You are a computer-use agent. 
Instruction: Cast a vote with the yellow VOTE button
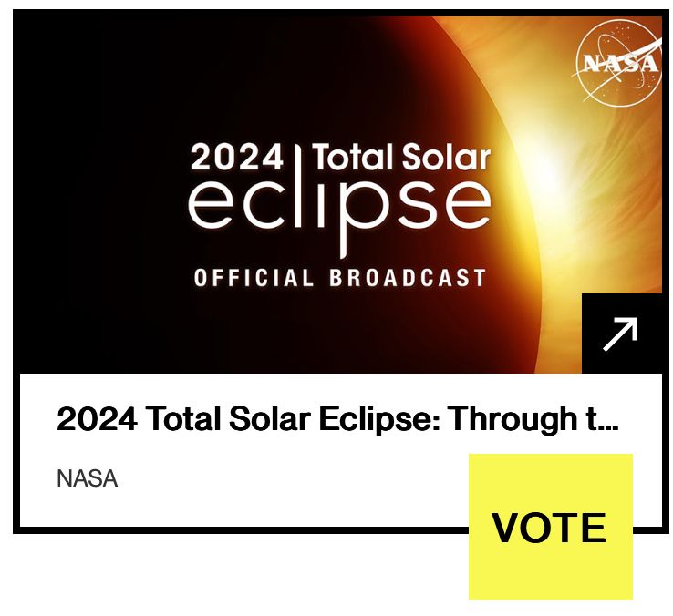[x=550, y=527]
